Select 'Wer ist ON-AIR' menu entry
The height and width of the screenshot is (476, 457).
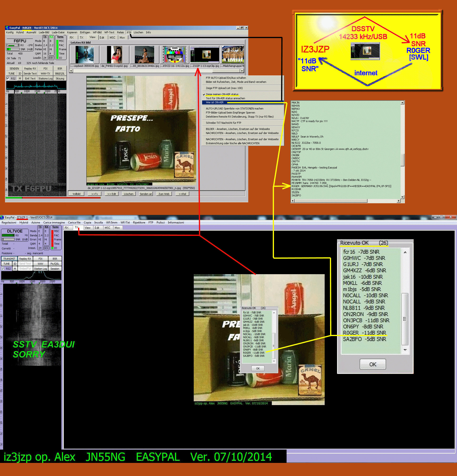coord(215,103)
